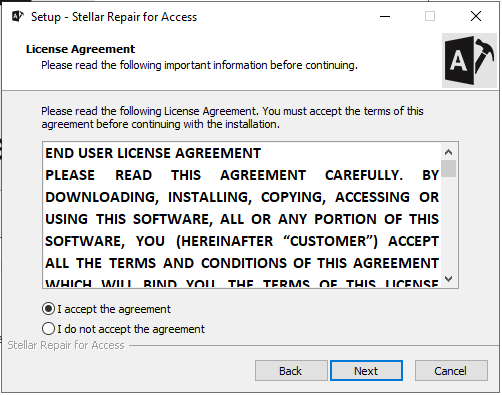Click the 'DOWNLOADING, INSTALLING, COPYING' line of license text
Viewport: 502px width, 395px height.
click(x=242, y=197)
